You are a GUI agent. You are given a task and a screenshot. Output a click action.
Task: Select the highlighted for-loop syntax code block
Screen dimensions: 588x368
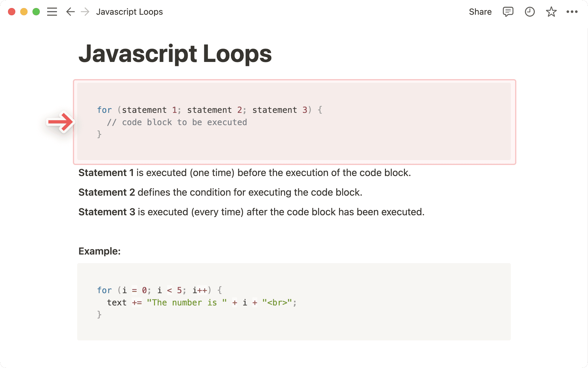coord(294,122)
